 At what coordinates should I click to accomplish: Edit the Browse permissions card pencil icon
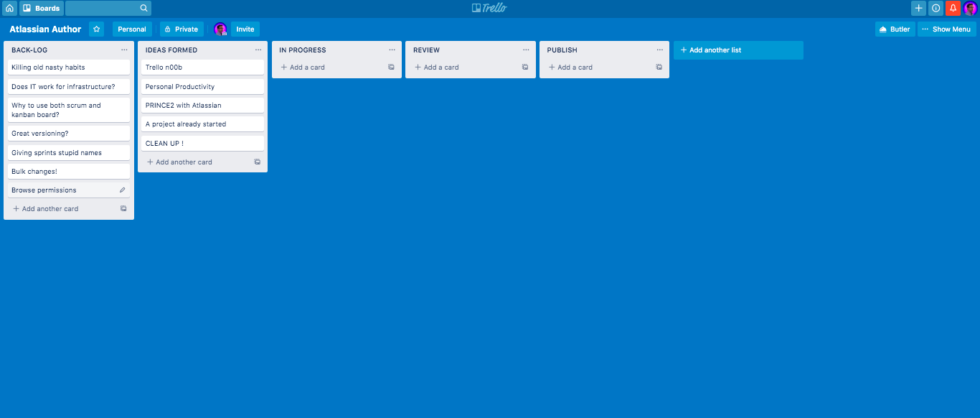122,190
